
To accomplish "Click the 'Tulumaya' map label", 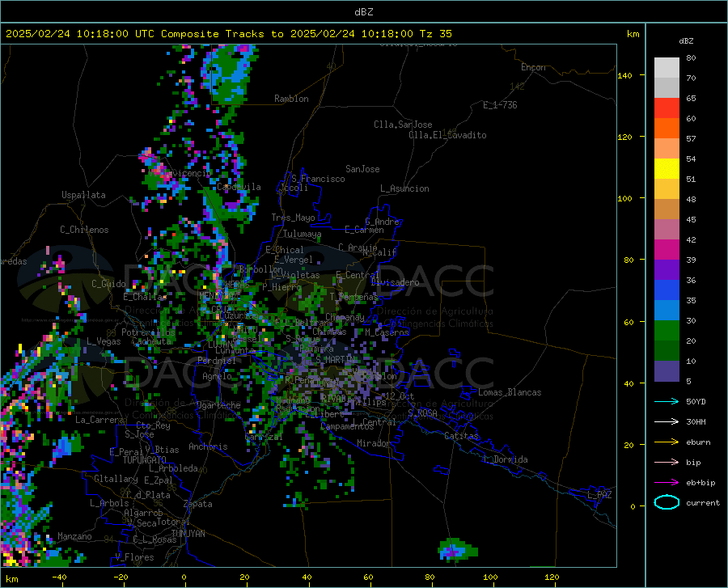I will (302, 234).
